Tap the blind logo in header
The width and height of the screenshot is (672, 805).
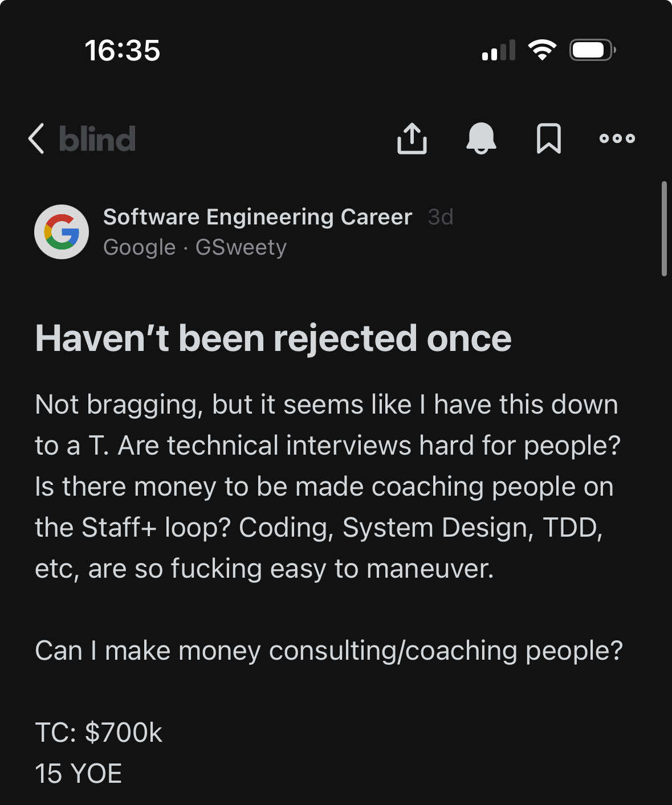pos(97,138)
